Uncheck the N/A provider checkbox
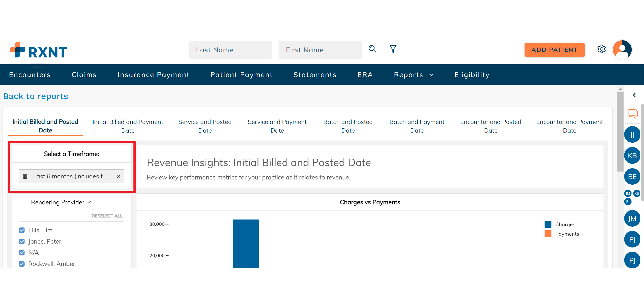This screenshot has height=303, width=644. pos(22,253)
